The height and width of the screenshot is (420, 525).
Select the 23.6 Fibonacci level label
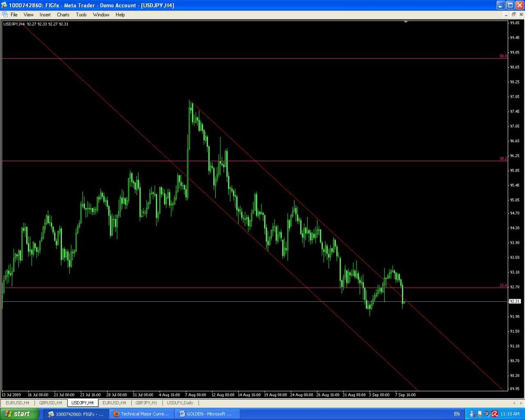coord(503,286)
